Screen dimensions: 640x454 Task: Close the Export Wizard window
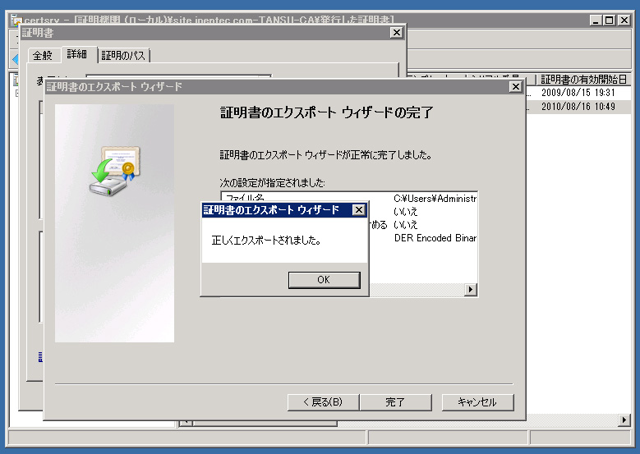click(516, 87)
